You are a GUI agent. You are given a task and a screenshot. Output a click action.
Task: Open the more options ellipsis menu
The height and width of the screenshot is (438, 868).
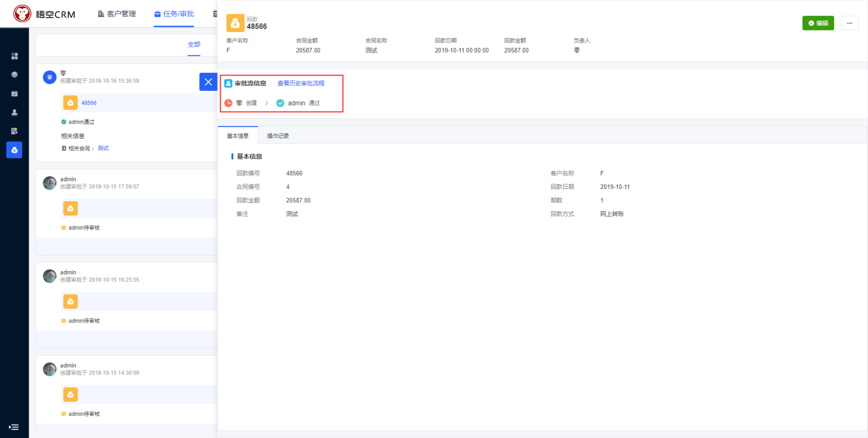click(x=849, y=23)
